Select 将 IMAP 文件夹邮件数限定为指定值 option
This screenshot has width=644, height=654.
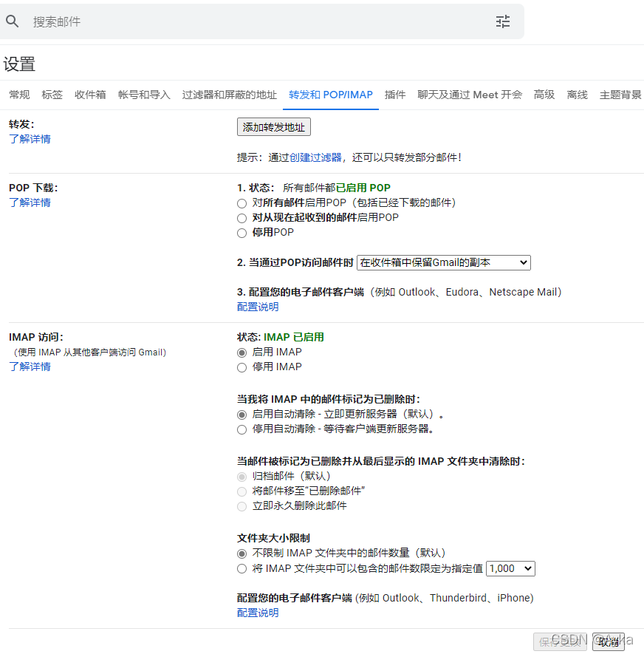click(x=241, y=569)
